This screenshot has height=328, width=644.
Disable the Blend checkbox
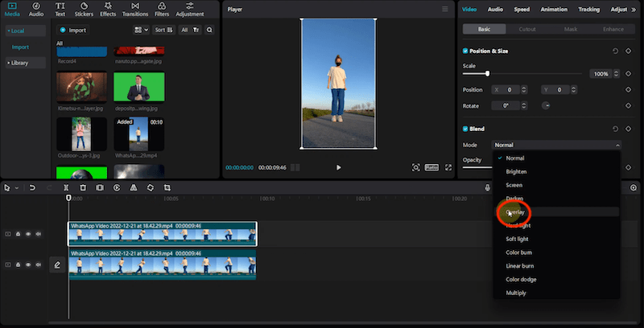point(465,129)
